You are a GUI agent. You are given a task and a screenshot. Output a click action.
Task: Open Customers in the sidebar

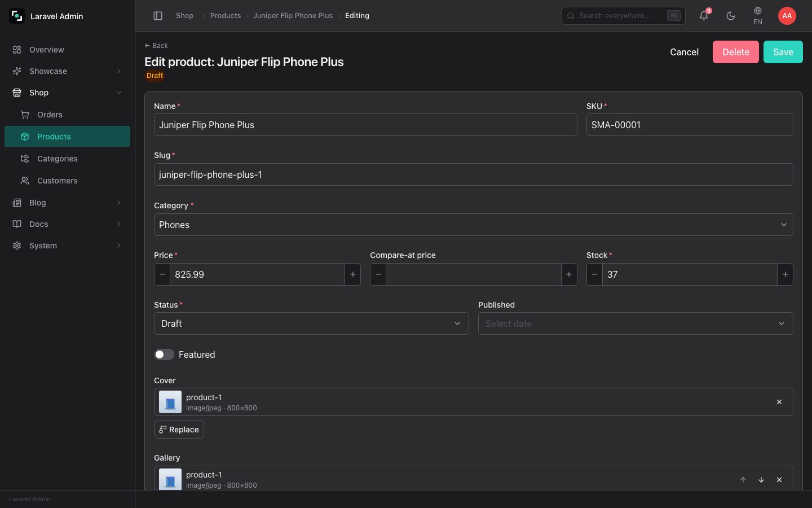[x=68, y=181]
